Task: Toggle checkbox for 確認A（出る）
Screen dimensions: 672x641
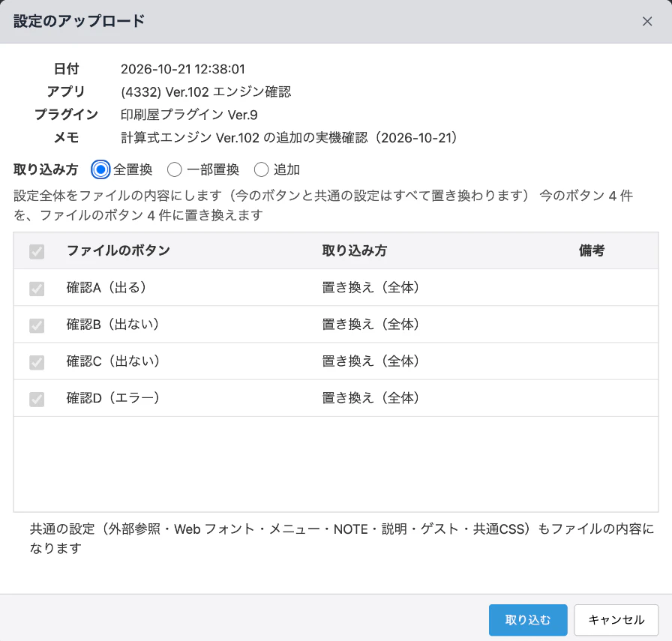Action: (37, 289)
